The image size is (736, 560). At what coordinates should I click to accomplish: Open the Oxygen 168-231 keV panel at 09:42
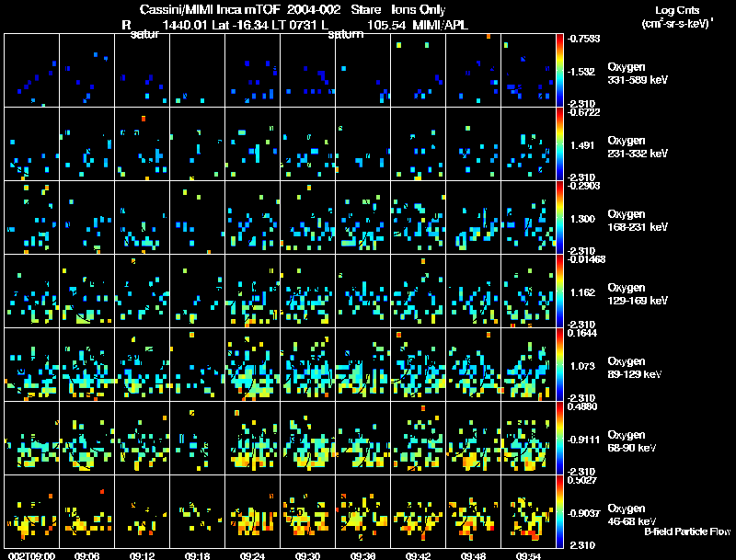click(x=419, y=218)
